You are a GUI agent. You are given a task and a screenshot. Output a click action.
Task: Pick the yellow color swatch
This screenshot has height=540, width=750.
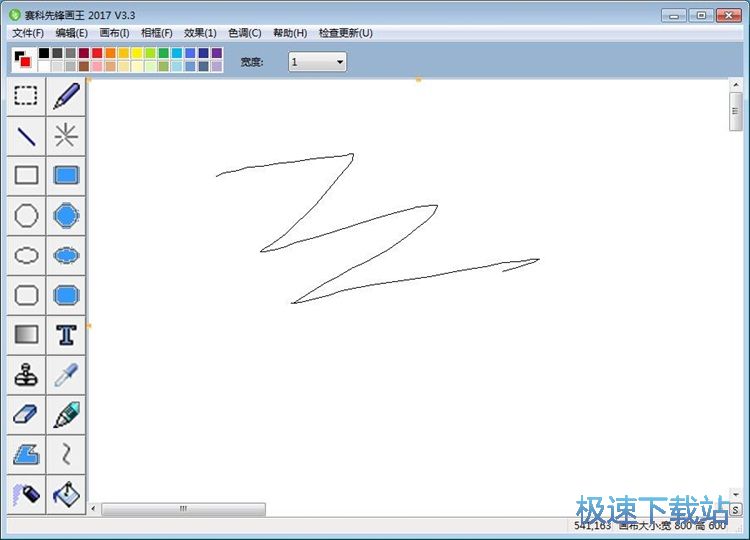[137, 53]
